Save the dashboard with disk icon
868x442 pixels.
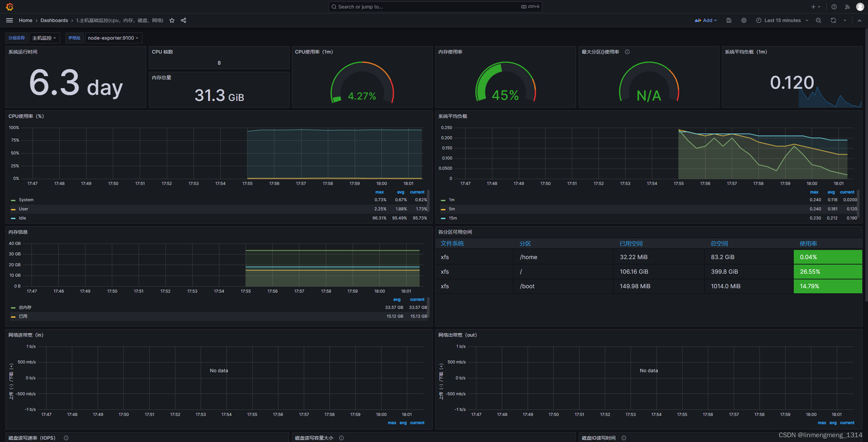[x=729, y=20]
